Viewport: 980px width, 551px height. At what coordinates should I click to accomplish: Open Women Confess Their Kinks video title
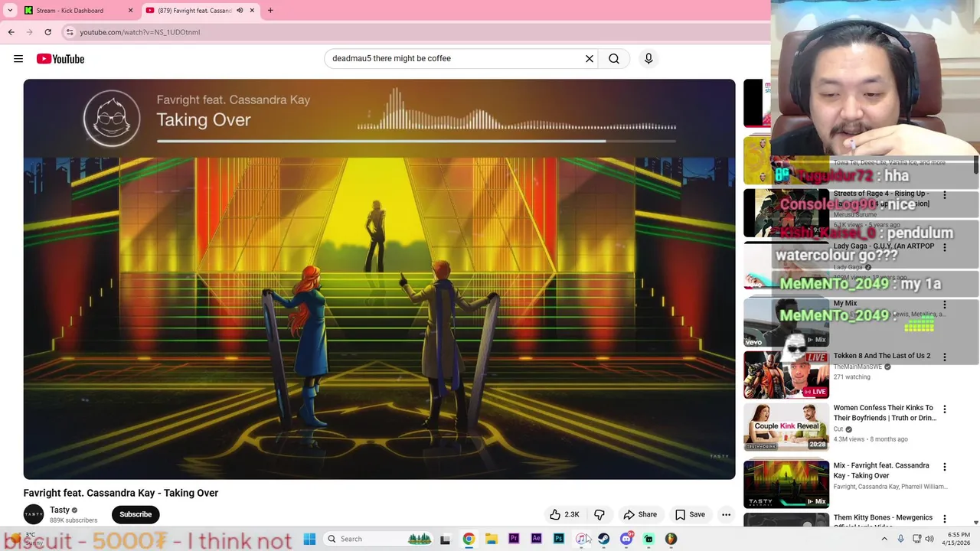coord(885,413)
